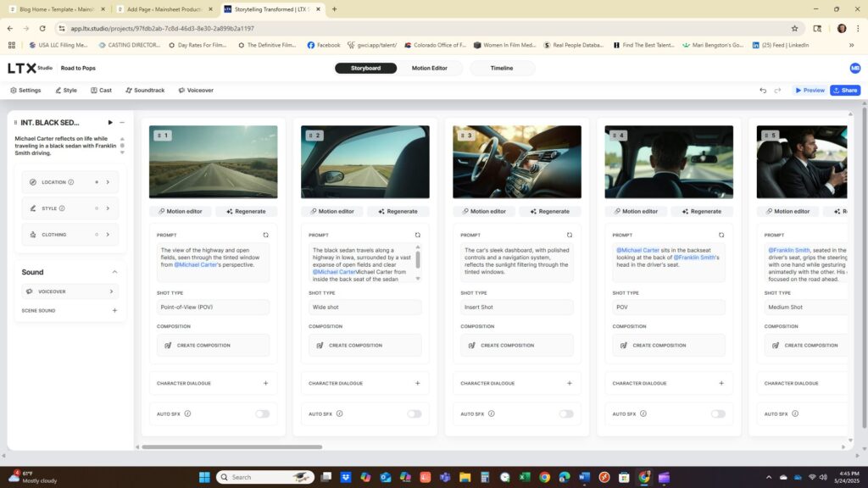Click the redo arrow icon

[778, 90]
